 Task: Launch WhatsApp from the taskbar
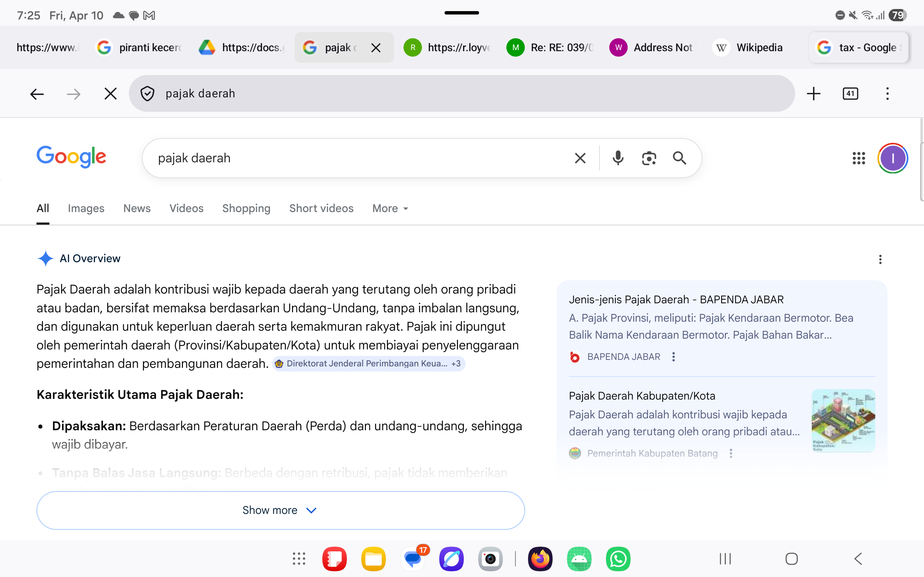point(618,559)
